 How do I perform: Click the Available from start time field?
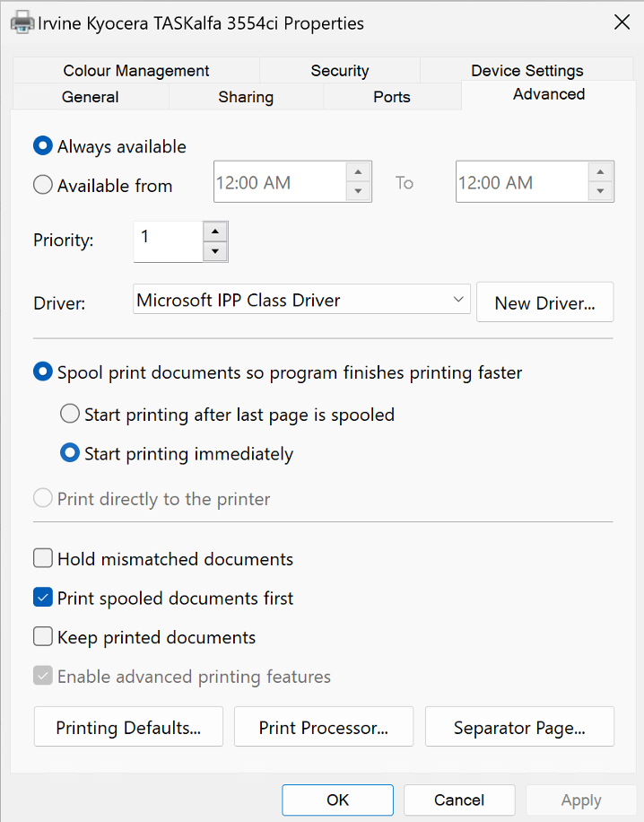(x=280, y=182)
